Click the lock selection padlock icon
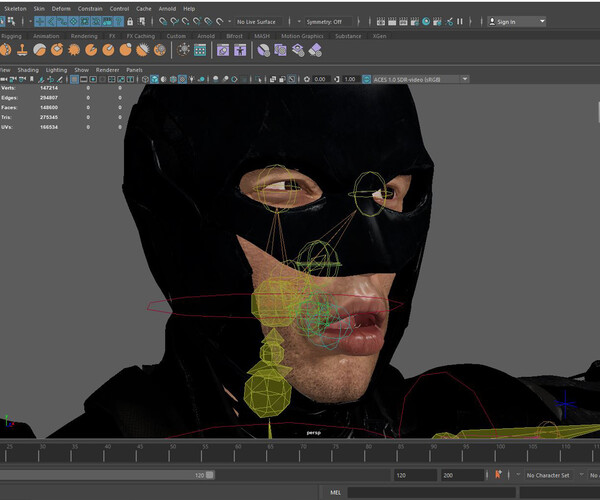This screenshot has width=600, height=500. (130, 22)
